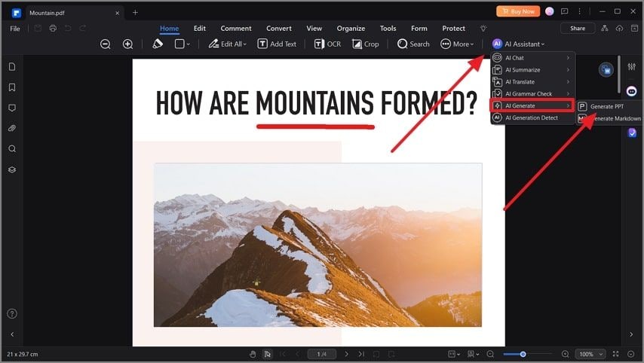
Task: Click the undo icon
Action: [x=68, y=29]
